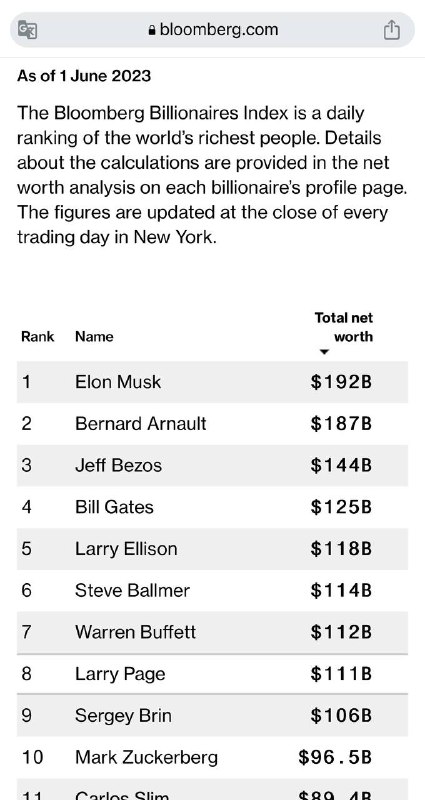
Task: Click the sort arrow under Total net worth
Action: click(323, 352)
